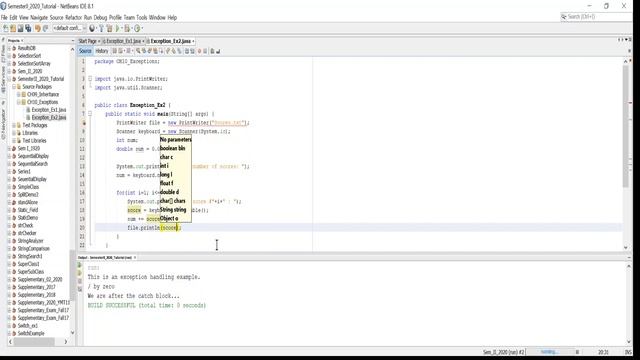Viewport: 640px width, 360px height.
Task: Expand the SelectionSort project node
Action: [9, 56]
